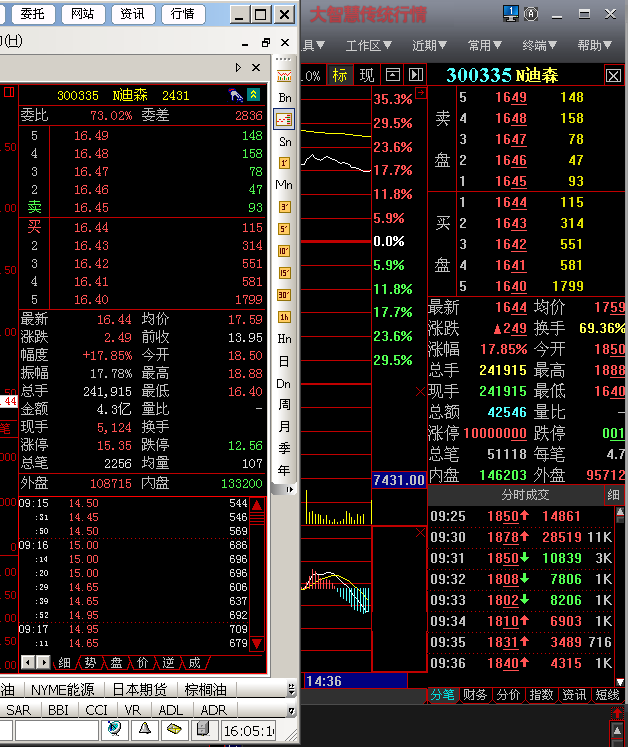Click the window-restore icon next to 现

(x=393, y=74)
